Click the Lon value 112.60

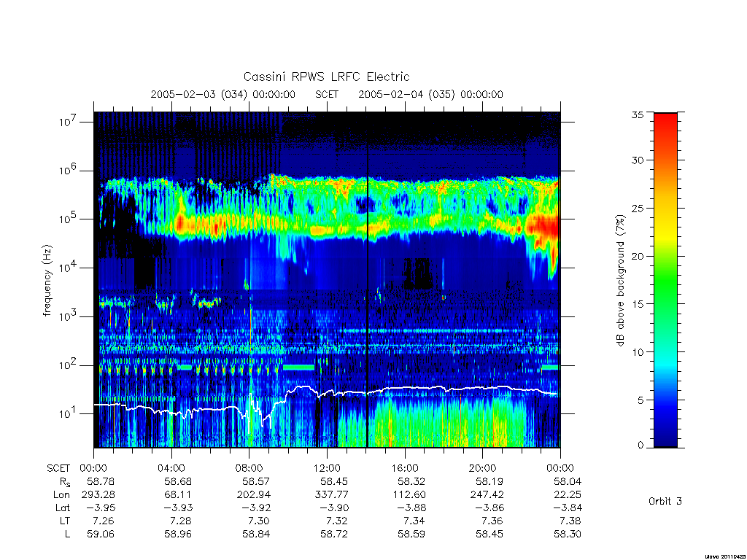pos(409,495)
